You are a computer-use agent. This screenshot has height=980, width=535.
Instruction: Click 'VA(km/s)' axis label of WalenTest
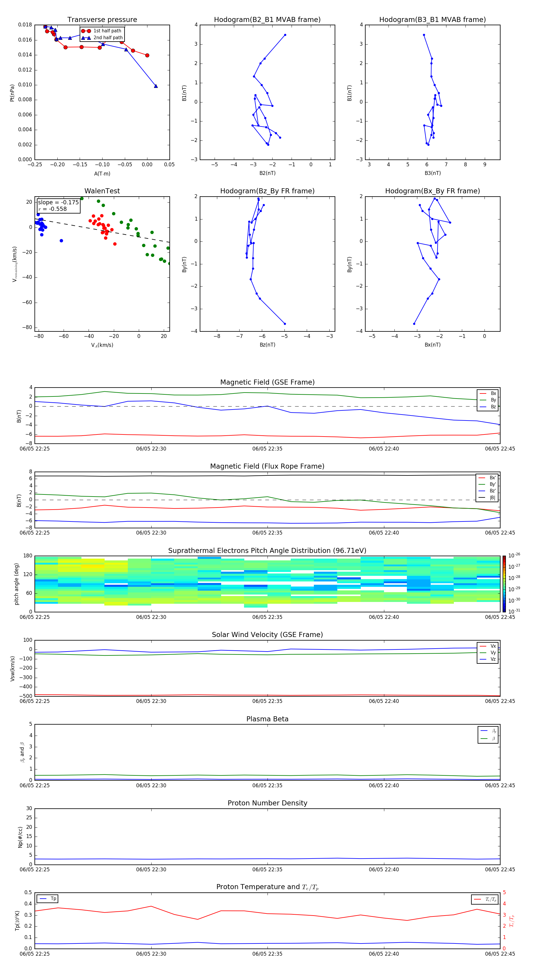click(x=102, y=345)
